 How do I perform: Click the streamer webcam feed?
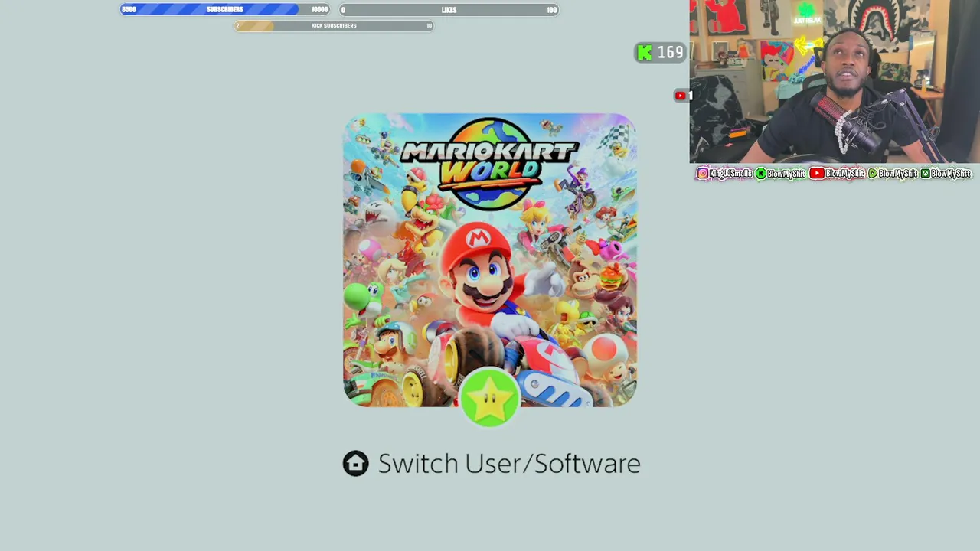pyautogui.click(x=835, y=81)
